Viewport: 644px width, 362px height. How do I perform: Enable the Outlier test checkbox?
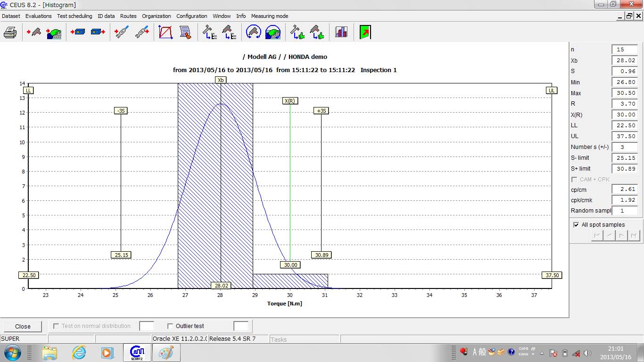tap(171, 326)
